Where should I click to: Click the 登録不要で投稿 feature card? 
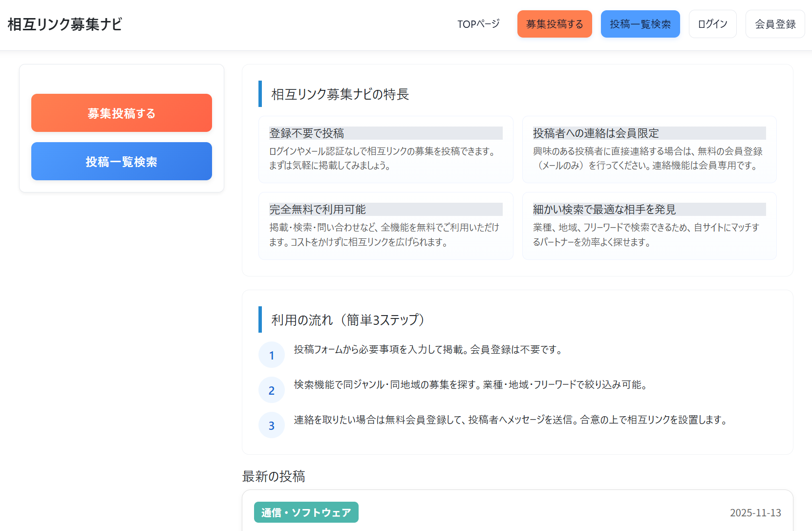tap(385, 149)
